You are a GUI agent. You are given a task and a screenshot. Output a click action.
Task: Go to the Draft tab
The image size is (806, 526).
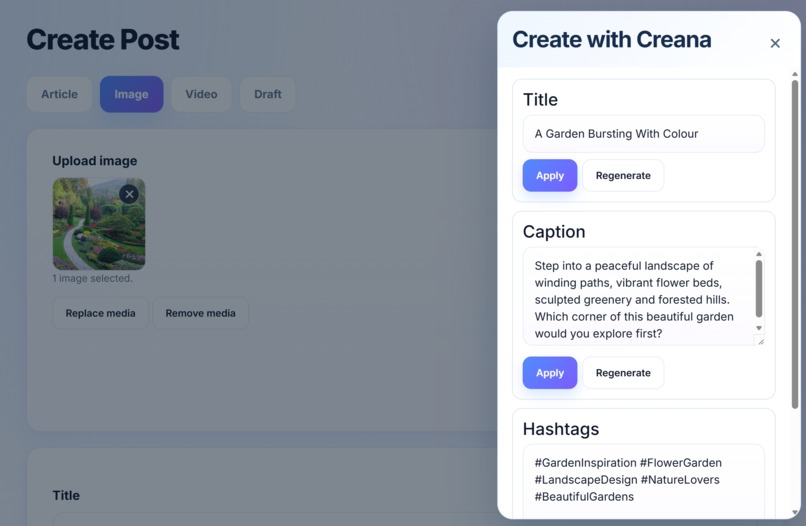pyautogui.click(x=268, y=94)
